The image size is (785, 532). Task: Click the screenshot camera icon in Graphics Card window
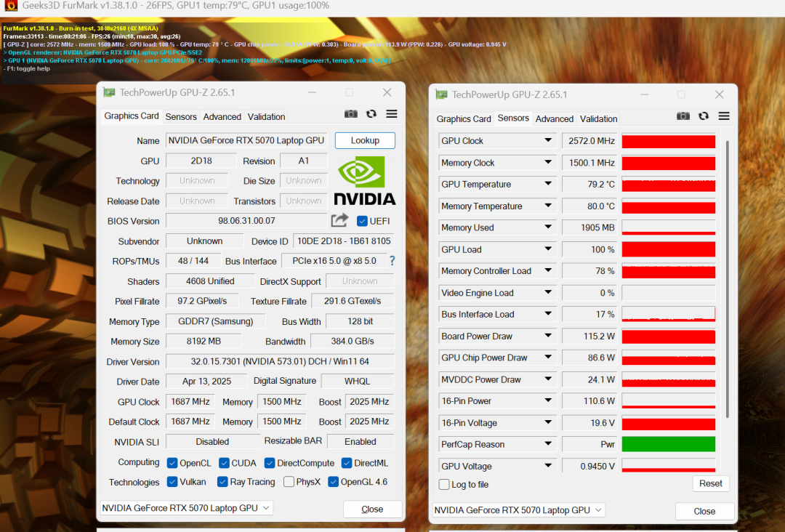[x=351, y=114]
